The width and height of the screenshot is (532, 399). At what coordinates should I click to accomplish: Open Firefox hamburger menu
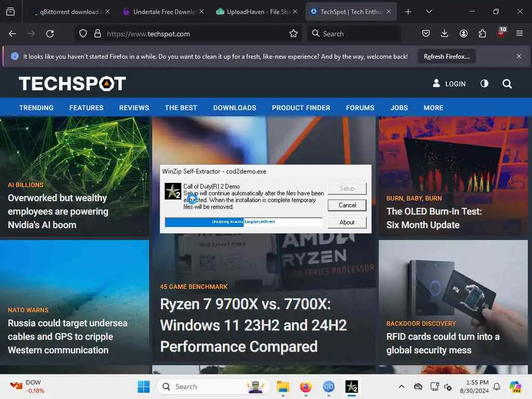(x=520, y=34)
